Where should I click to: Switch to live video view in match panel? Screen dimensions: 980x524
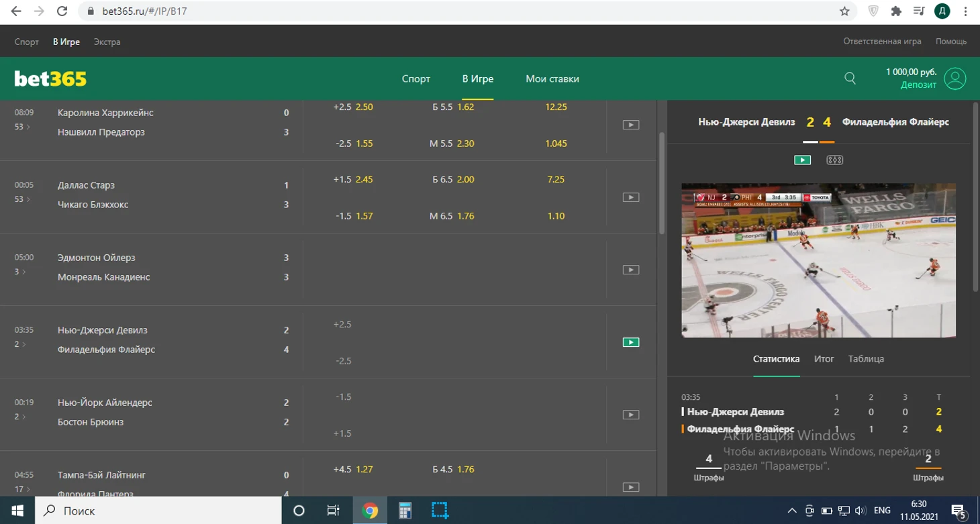click(x=802, y=160)
